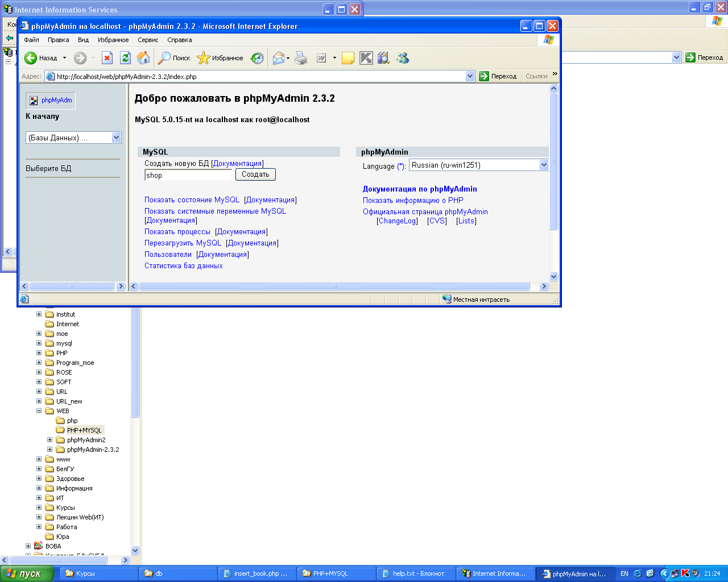
Task: Click the new database name field
Action: coord(188,175)
